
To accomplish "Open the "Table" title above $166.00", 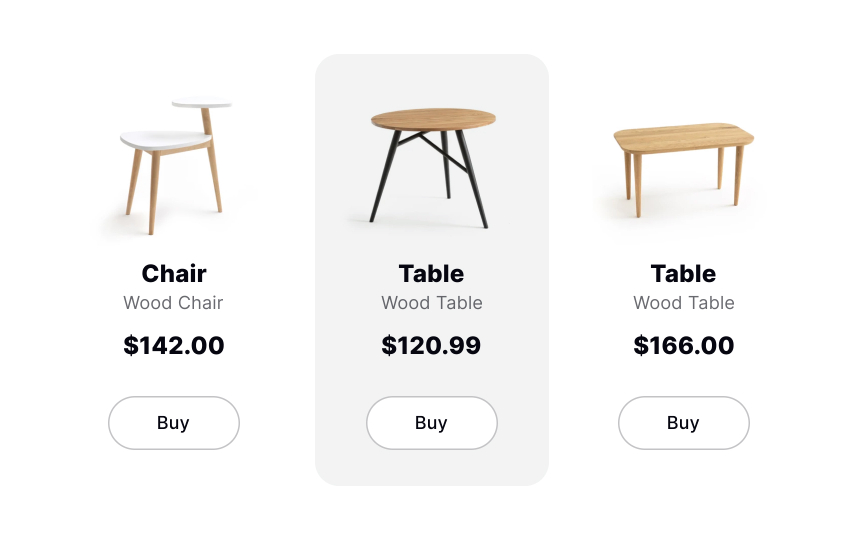I will click(683, 273).
